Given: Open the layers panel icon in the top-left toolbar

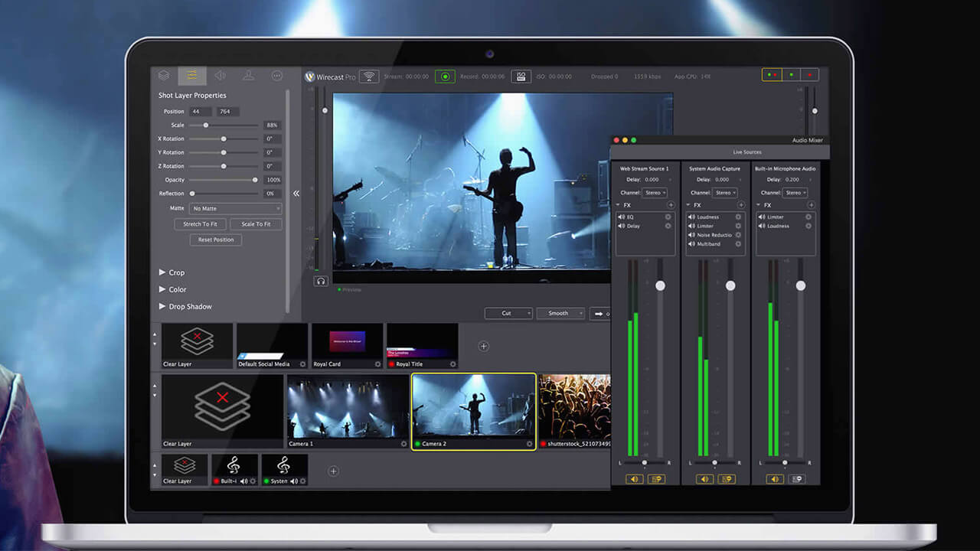Looking at the screenshot, I should [162, 76].
